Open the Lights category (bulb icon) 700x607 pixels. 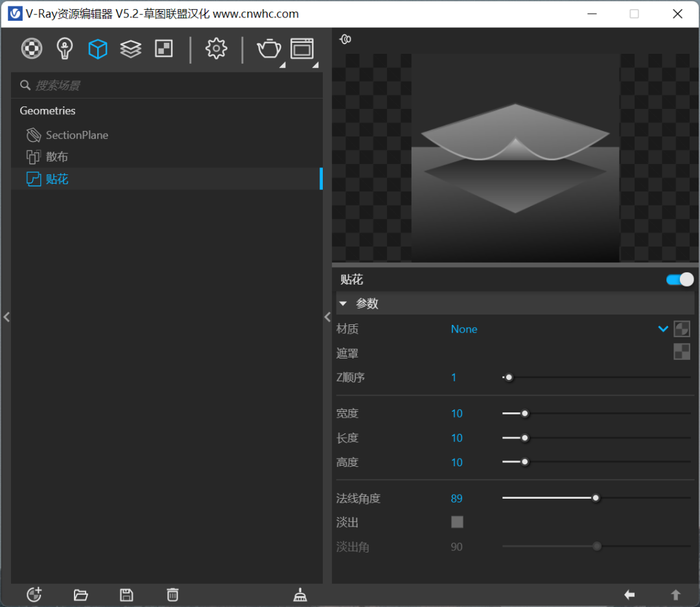point(65,48)
